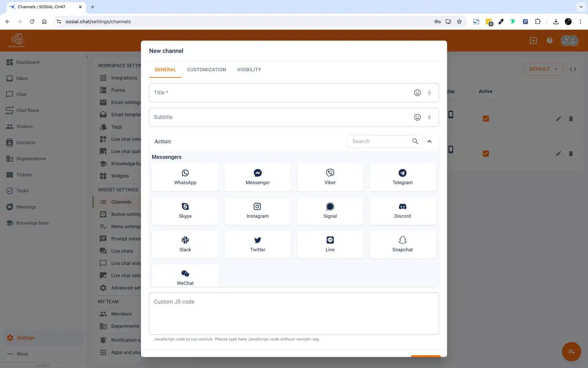
Task: Open Dashboard in the sidebar
Action: point(28,62)
